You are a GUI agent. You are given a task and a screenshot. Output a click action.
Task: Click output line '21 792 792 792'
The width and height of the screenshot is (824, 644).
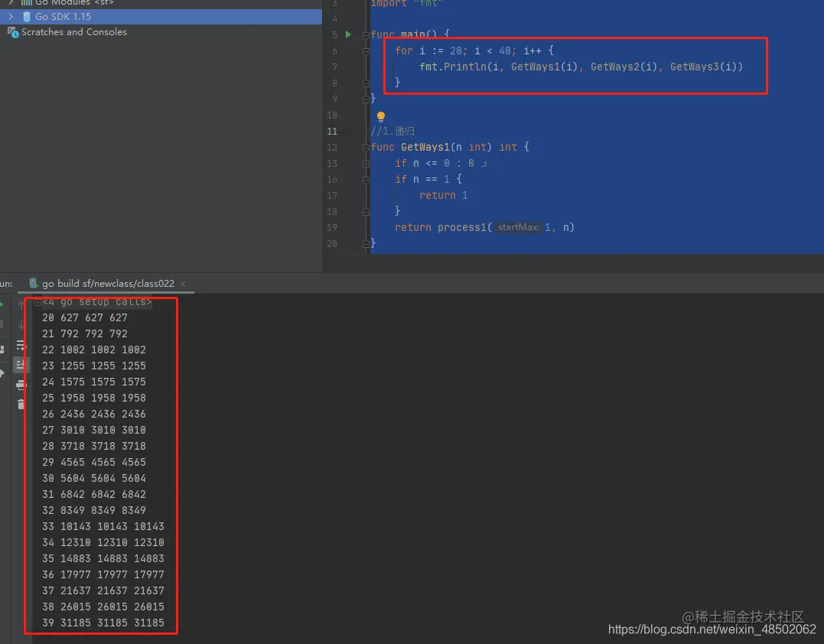pyautogui.click(x=85, y=334)
